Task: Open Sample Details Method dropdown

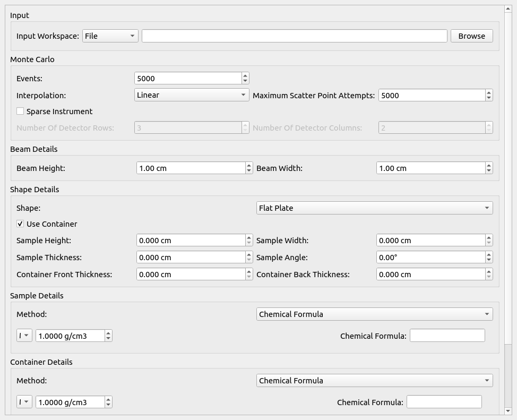Action: (374, 314)
